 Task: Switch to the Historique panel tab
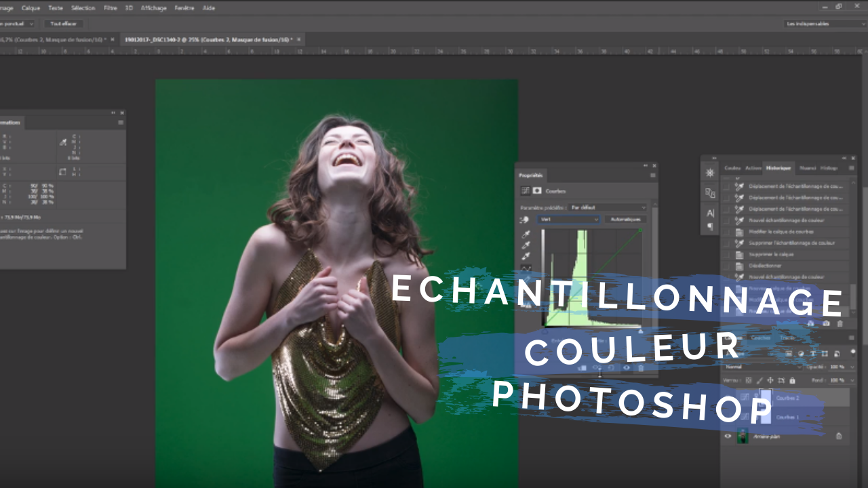tap(778, 167)
